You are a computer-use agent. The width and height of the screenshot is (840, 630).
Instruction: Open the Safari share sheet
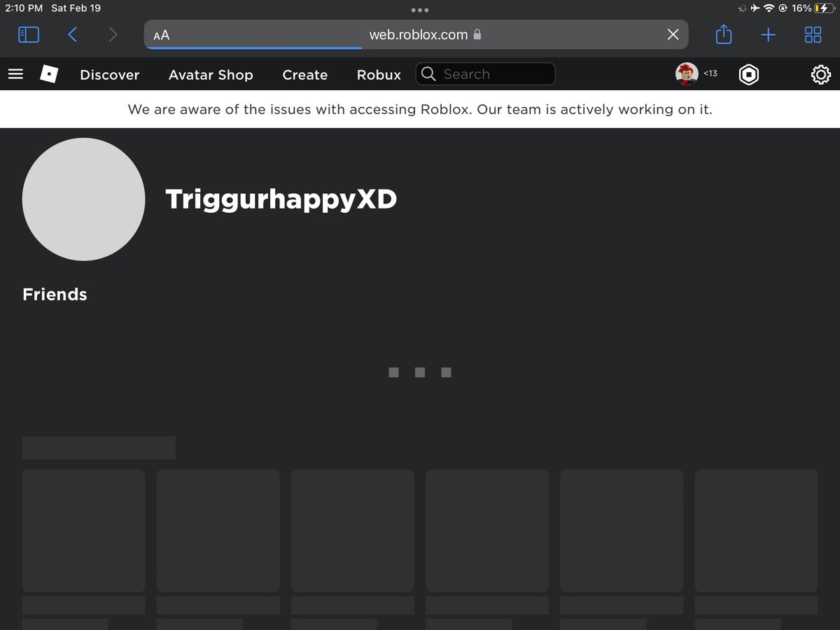click(724, 34)
